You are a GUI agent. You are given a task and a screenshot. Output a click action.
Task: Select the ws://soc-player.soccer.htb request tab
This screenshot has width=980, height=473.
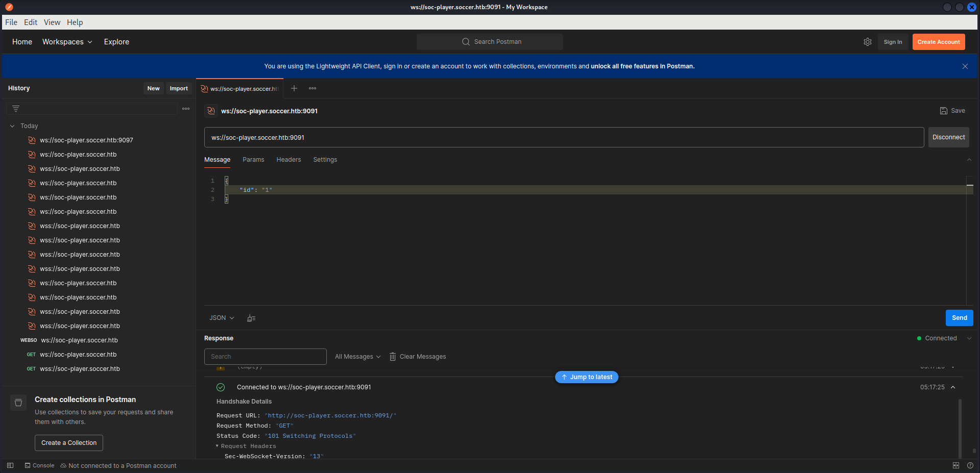tap(240, 89)
